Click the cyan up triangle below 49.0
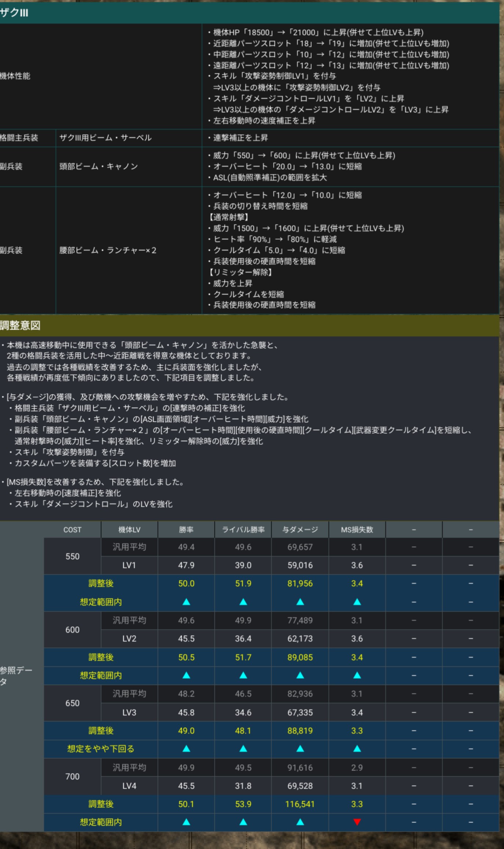Viewport: 504px width, 849px height. [x=186, y=749]
